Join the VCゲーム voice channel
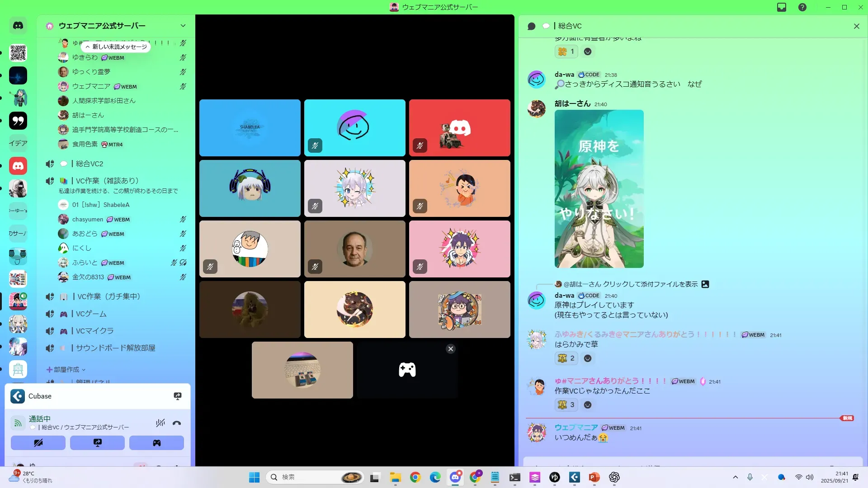868x488 pixels. [x=91, y=314]
